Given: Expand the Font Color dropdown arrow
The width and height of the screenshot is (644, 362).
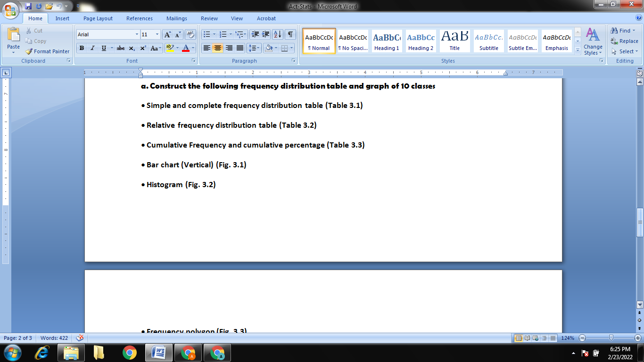Looking at the screenshot, I should tap(192, 48).
